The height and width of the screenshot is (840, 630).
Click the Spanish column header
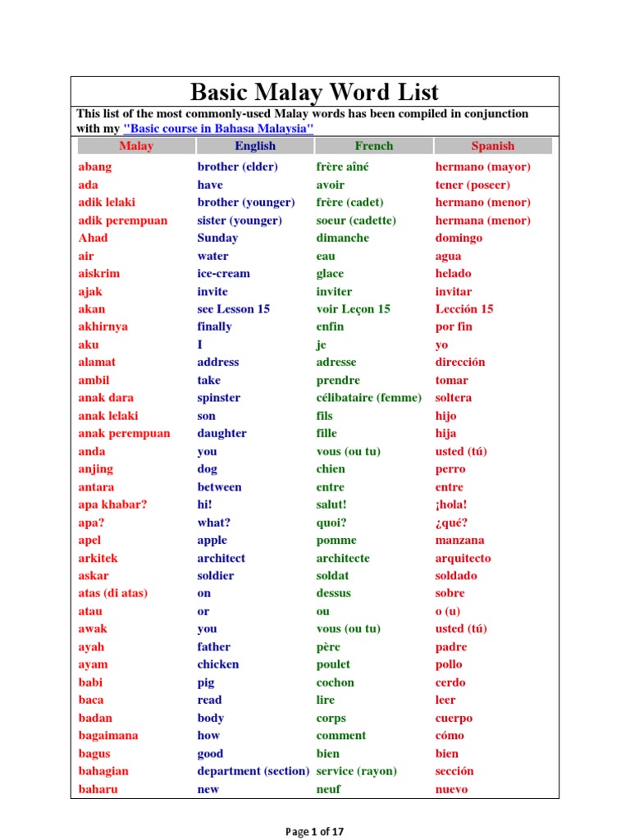[x=493, y=146]
